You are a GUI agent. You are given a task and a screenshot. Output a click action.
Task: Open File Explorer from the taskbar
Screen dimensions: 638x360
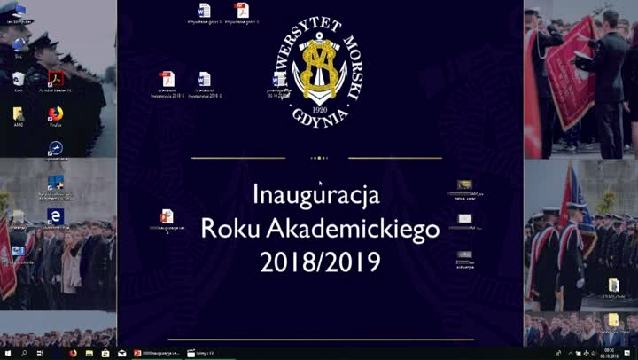tap(89, 353)
